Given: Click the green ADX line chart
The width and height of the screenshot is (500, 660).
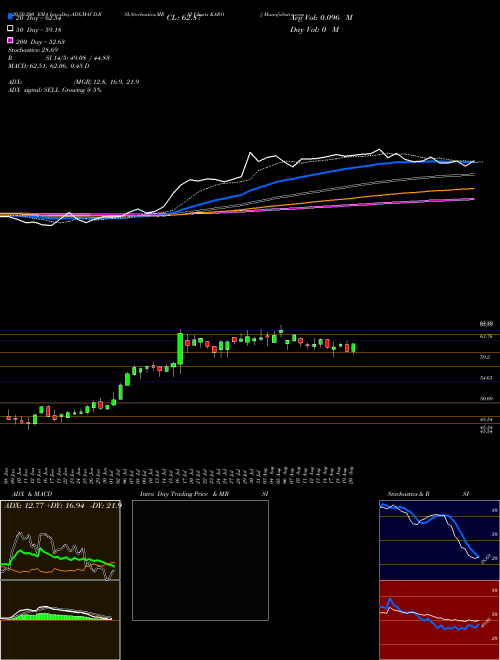Looking at the screenshot, I should [x=60, y=540].
